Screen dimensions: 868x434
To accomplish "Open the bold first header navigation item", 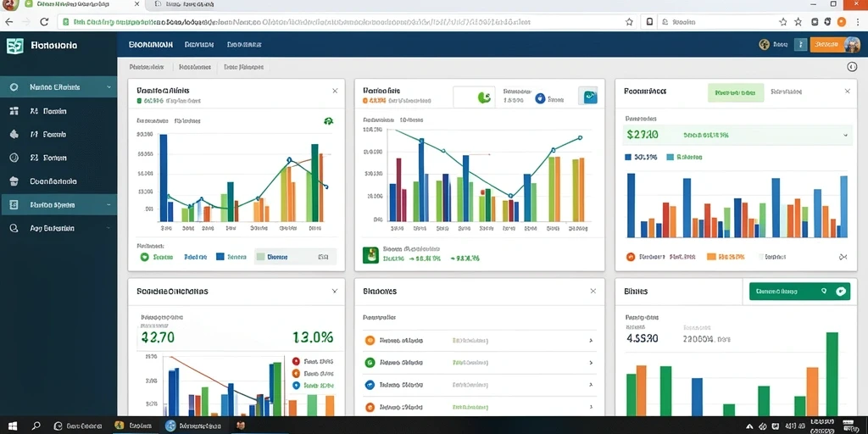I will (x=151, y=44).
